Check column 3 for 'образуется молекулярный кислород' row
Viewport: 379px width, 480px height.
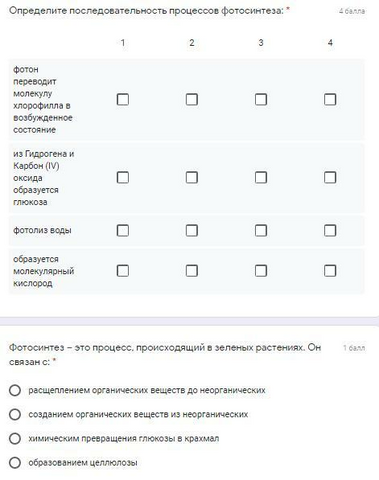pos(261,271)
